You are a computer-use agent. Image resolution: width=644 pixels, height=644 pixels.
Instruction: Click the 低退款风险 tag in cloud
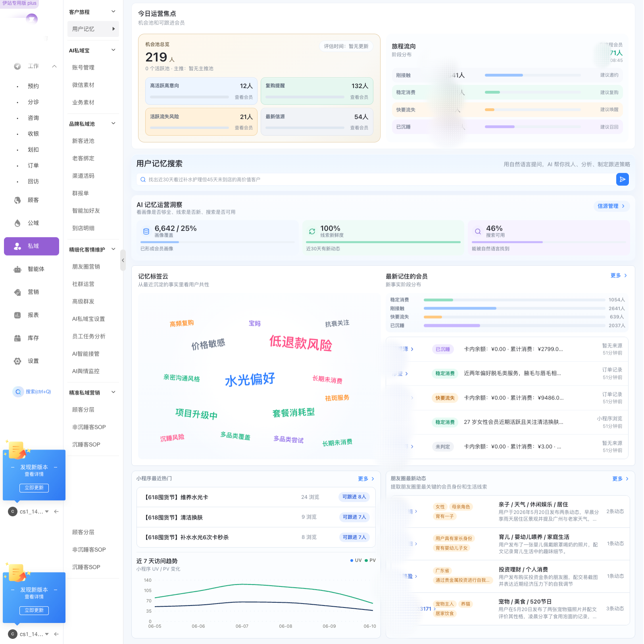click(x=300, y=343)
